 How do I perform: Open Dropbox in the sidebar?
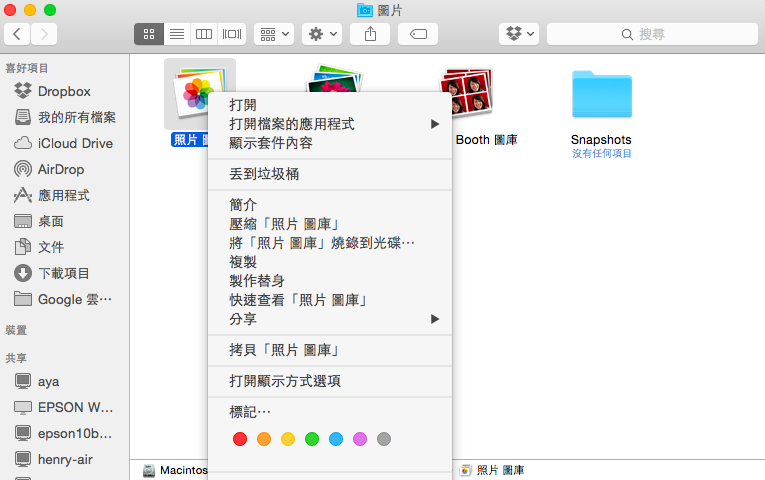(64, 91)
